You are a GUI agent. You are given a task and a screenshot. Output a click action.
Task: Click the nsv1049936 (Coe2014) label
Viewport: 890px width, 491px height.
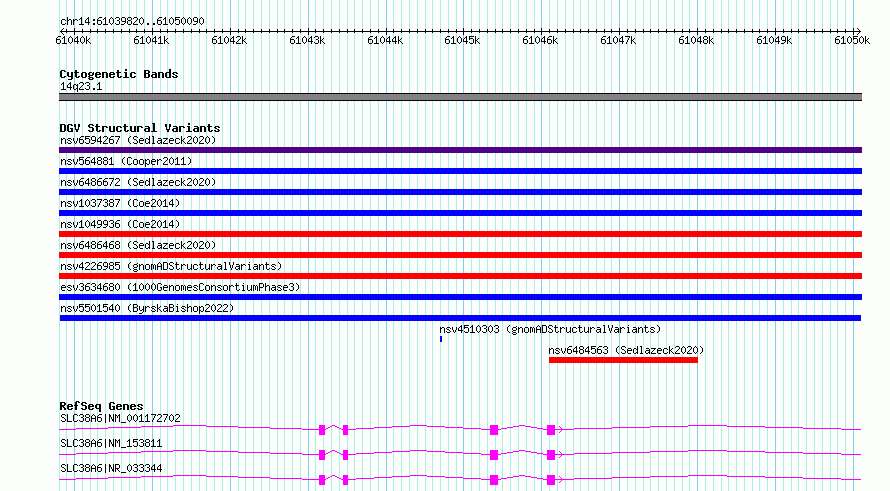pyautogui.click(x=120, y=224)
